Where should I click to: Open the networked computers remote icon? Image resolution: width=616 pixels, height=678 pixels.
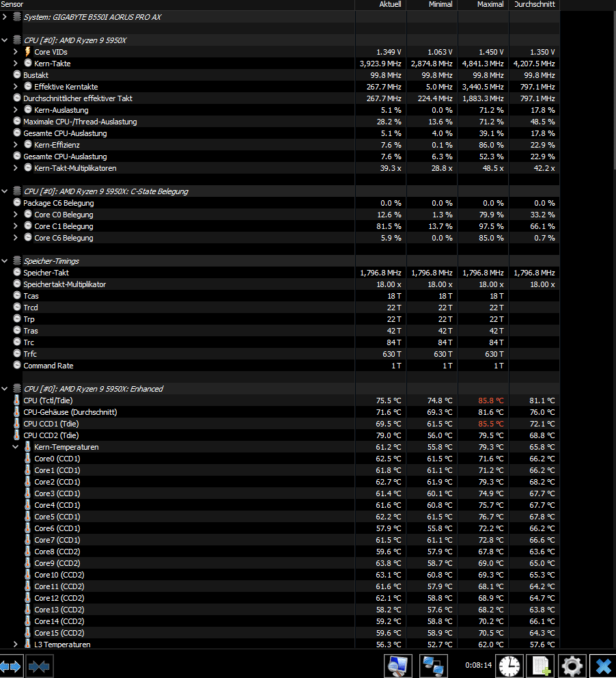(433, 666)
